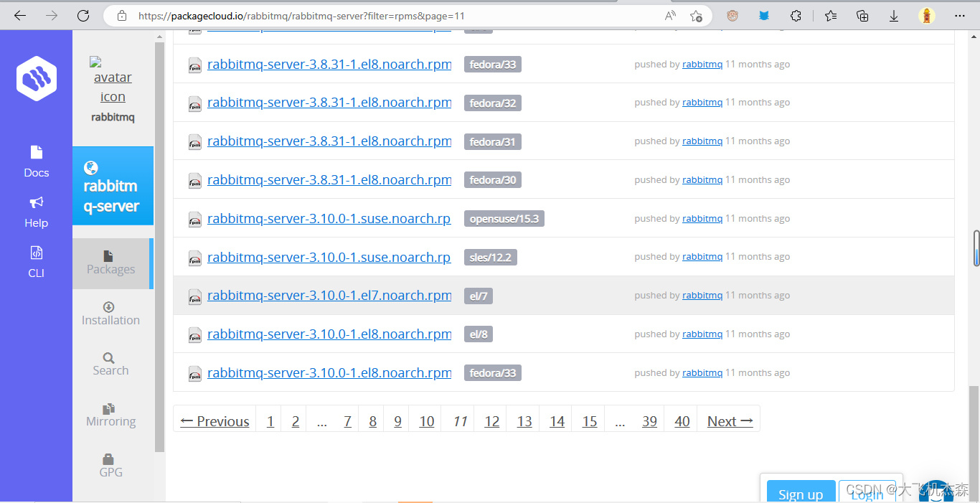The image size is (980, 503).
Task: Open rabbitmq-server-3.10.0 suse rpm for sles/12.2
Action: [329, 257]
